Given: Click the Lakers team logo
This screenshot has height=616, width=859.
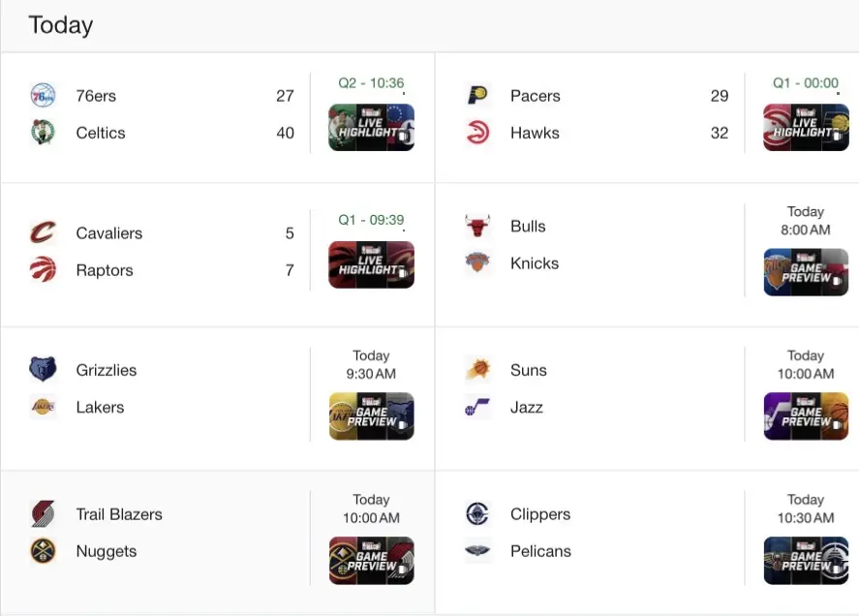Looking at the screenshot, I should tap(43, 407).
